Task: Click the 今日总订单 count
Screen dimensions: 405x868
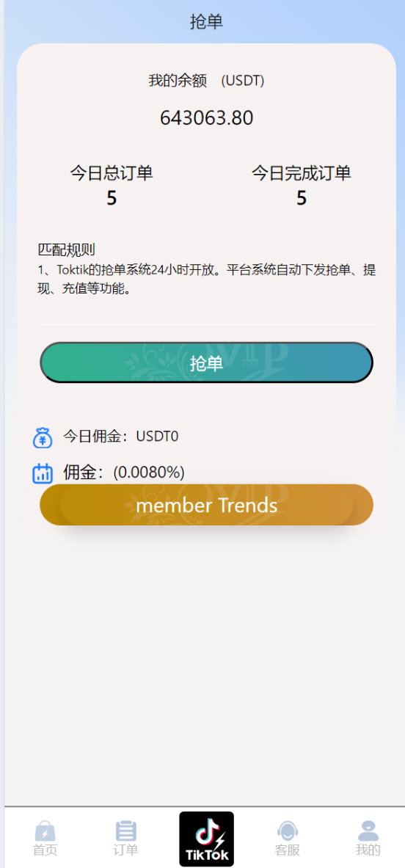Action: (112, 198)
